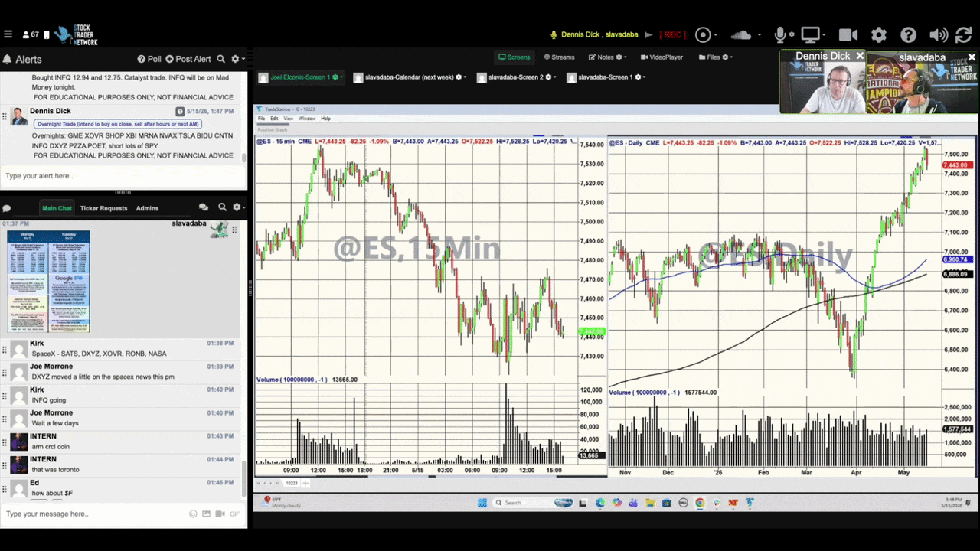Open TradeStation Edit menu

[x=273, y=119]
